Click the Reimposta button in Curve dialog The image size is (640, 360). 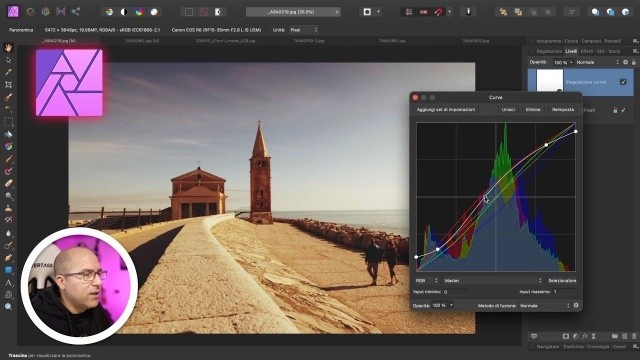pyautogui.click(x=563, y=110)
